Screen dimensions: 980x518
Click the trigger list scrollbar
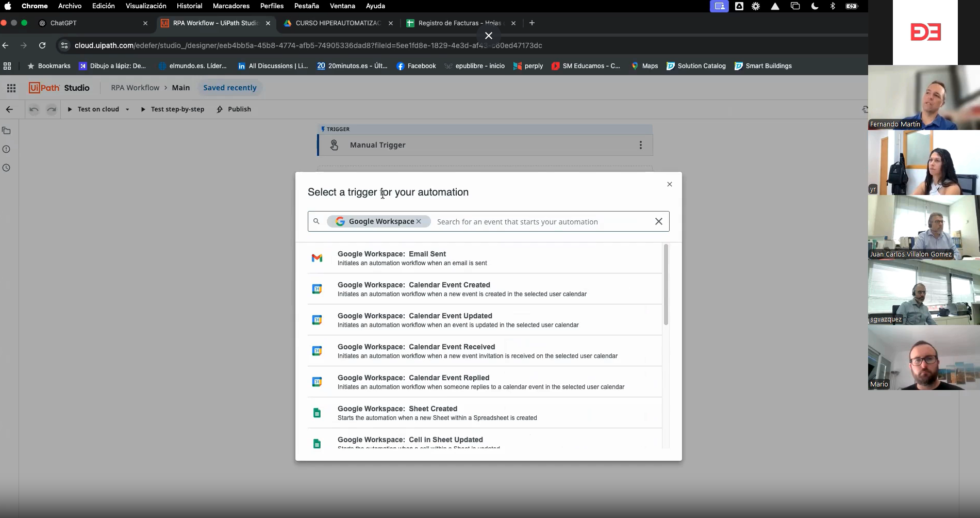tap(666, 285)
